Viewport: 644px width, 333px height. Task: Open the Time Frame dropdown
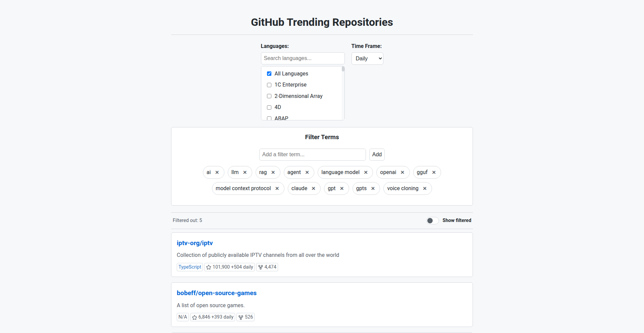pyautogui.click(x=367, y=58)
